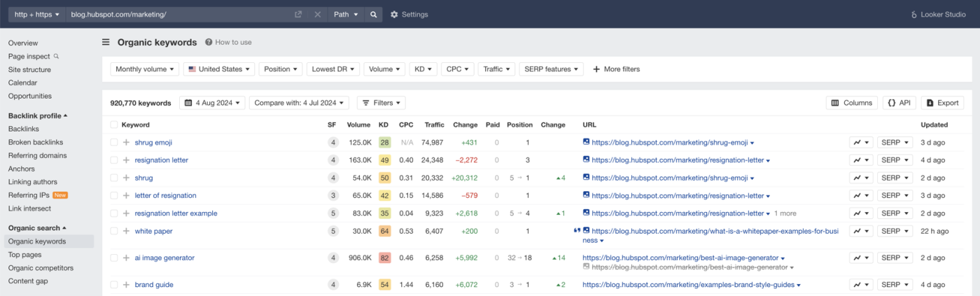Viewport: 980px width, 296px height.
Task: Add the white paper keyword with plus icon
Action: pos(126,231)
